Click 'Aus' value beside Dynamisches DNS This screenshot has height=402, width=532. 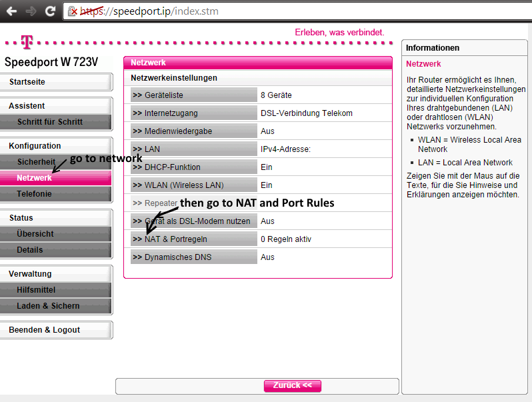click(x=267, y=257)
